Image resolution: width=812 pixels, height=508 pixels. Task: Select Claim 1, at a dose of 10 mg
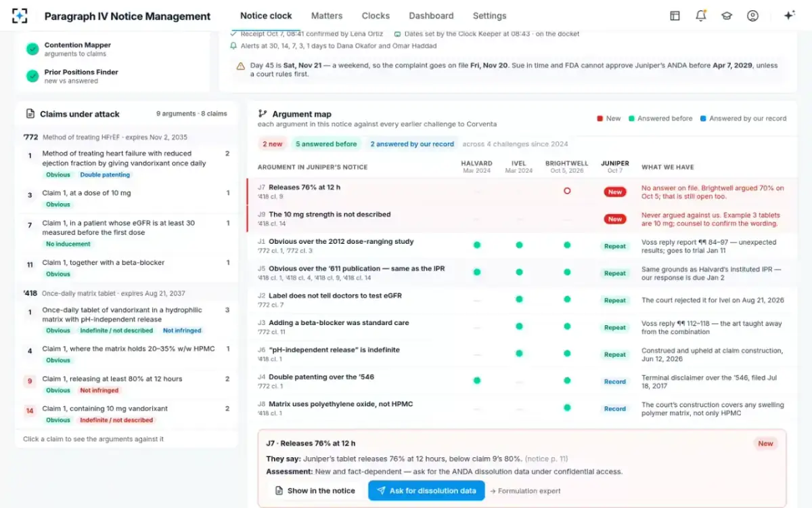[127, 198]
